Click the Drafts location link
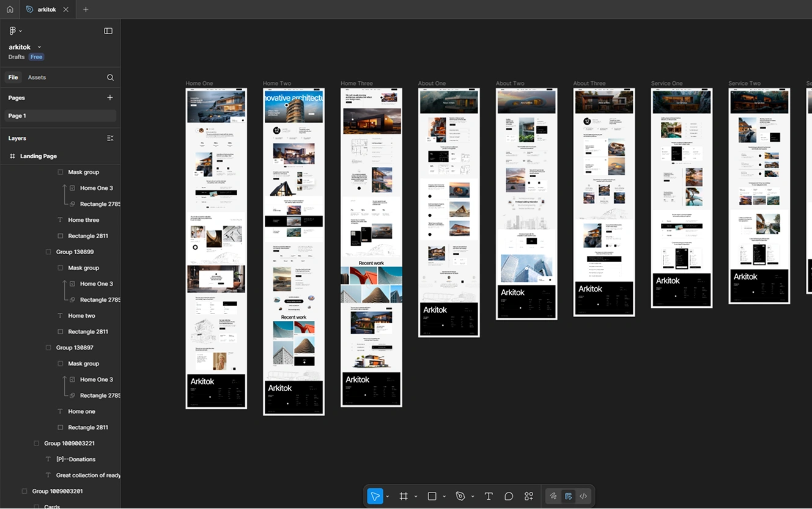812x509 pixels. click(x=17, y=57)
